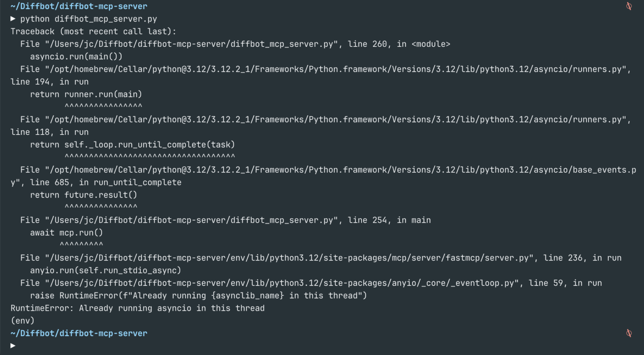
Task: Click the 'RuntimeError: Already running asyncio' line
Action: coord(137,308)
